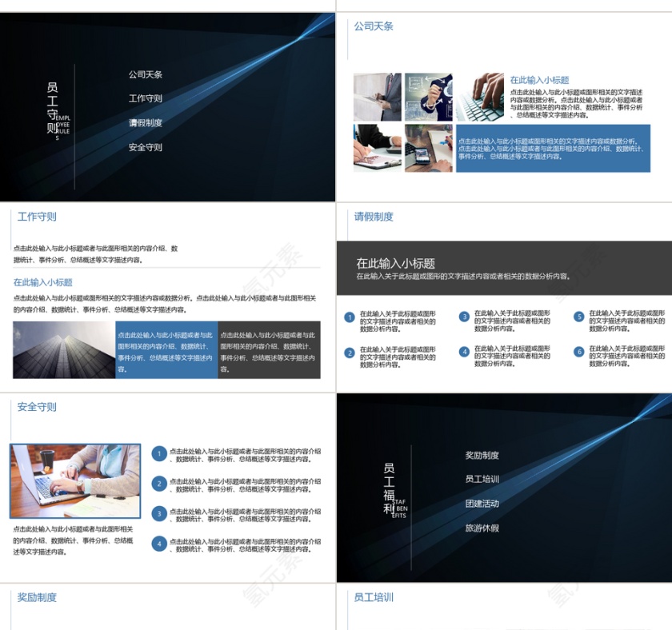The height and width of the screenshot is (630, 672).
Task: Select circle 3 on the 安全守则 slide
Action: 160,514
